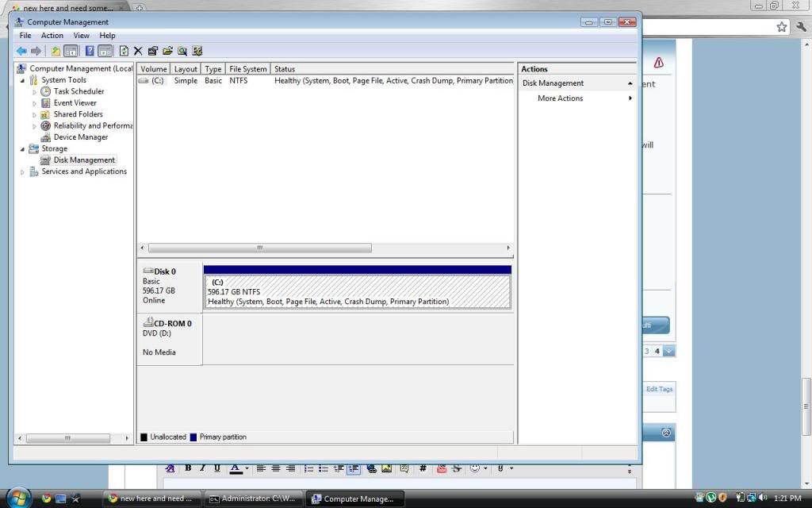Image resolution: width=812 pixels, height=508 pixels.
Task: Expand Services and Applications node
Action: [22, 172]
